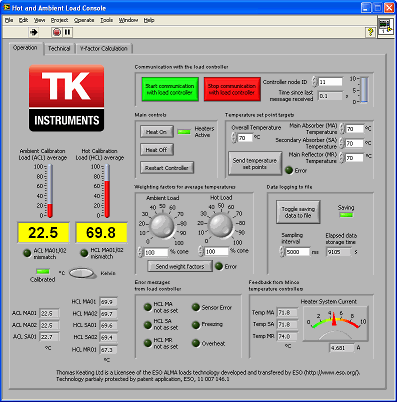This screenshot has height=402, width=397.
Task: Click the Ambient Load % cone value field
Action: point(156,252)
